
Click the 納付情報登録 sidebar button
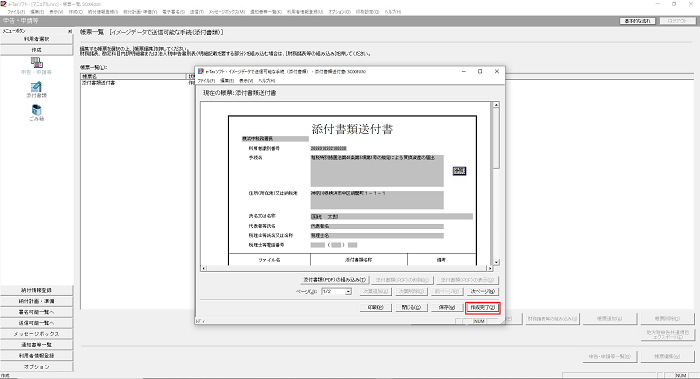coord(37,290)
